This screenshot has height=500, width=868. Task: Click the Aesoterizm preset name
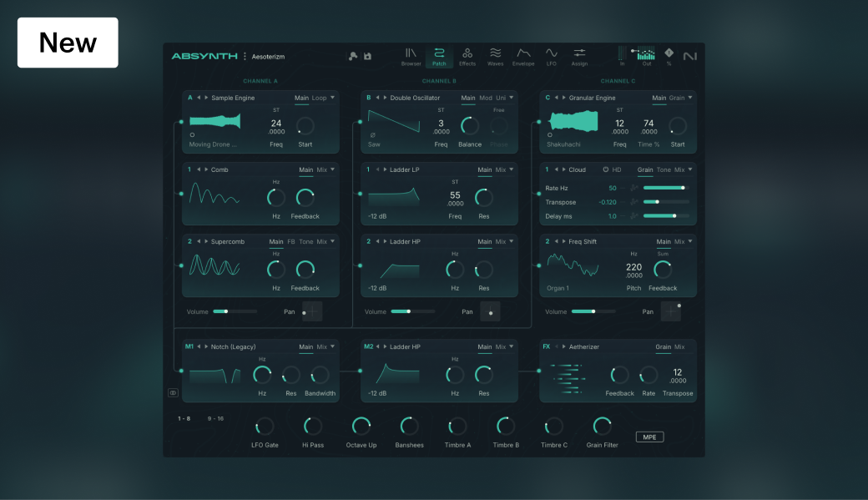(268, 57)
